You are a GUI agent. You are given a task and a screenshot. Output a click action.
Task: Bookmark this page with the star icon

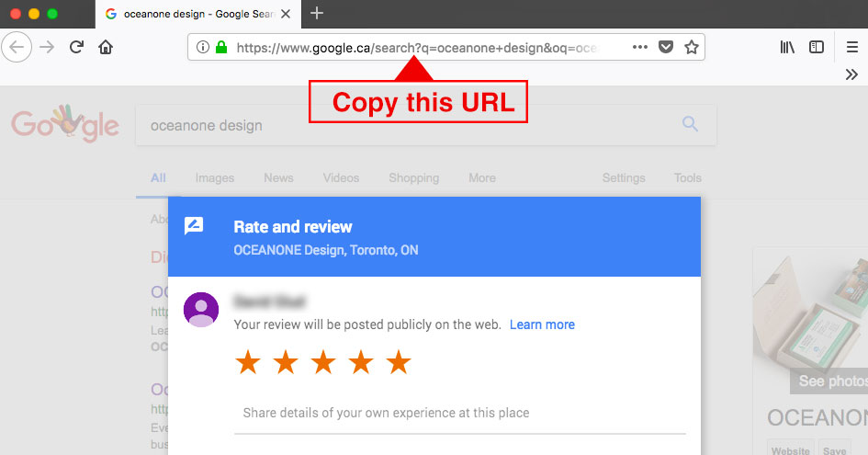click(692, 47)
